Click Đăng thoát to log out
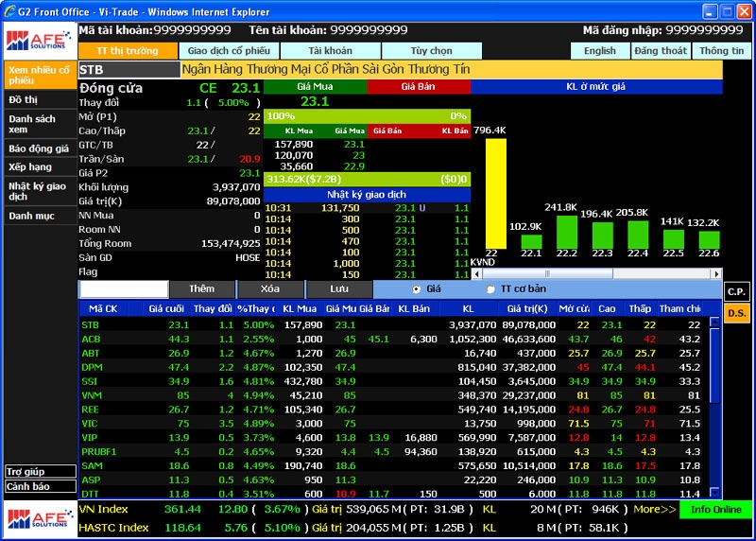 point(661,51)
